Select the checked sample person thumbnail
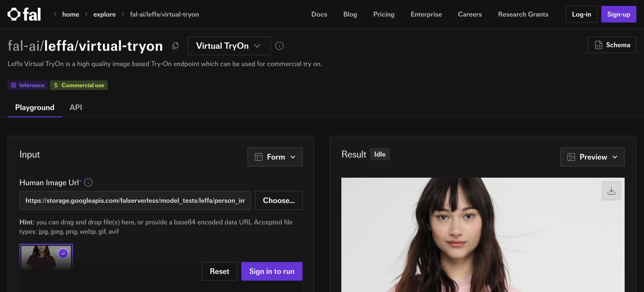 (46, 257)
